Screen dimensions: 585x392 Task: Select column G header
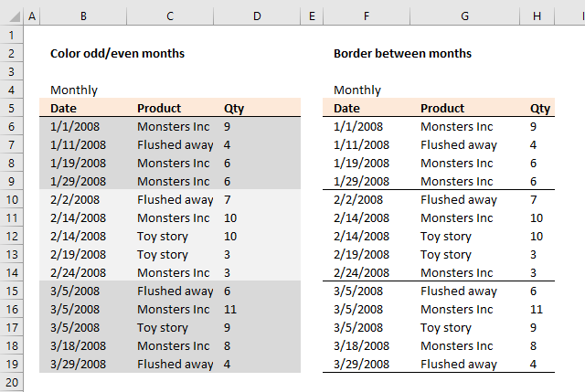coord(464,16)
